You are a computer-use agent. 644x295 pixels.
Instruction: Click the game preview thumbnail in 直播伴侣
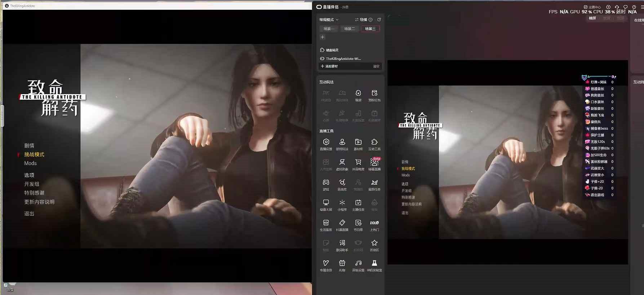(507, 162)
